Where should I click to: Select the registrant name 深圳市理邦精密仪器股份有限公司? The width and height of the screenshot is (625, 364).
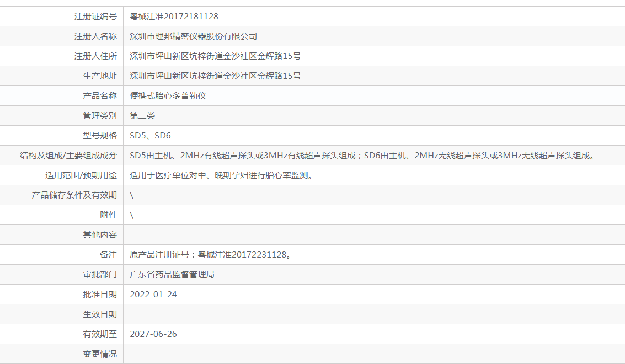click(x=193, y=36)
